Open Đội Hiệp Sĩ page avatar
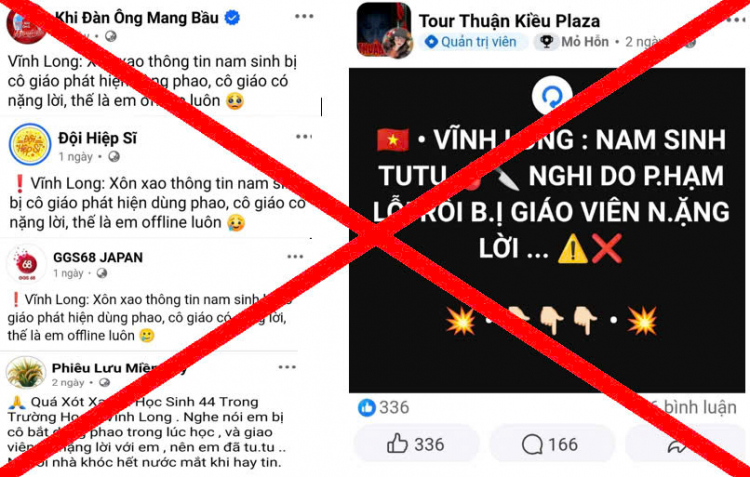The image size is (750, 477). pos(30,144)
